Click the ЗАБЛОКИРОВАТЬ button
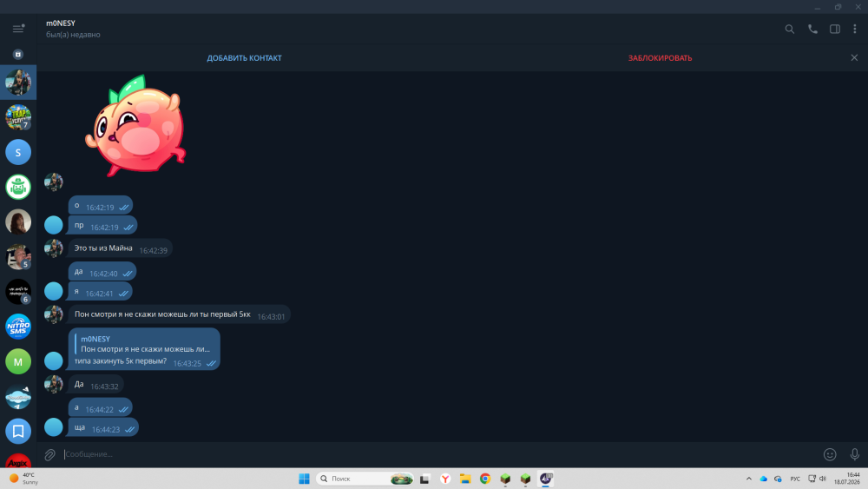This screenshot has width=868, height=489. tap(660, 57)
